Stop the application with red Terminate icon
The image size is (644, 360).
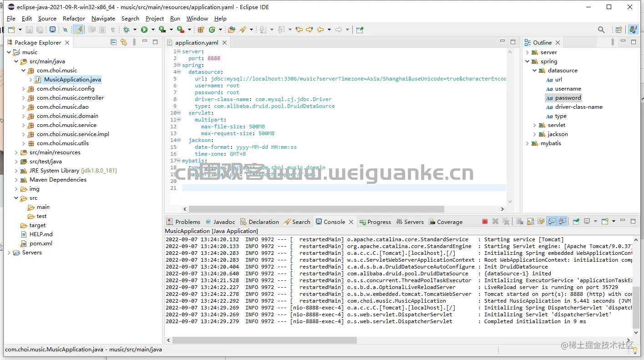click(485, 222)
